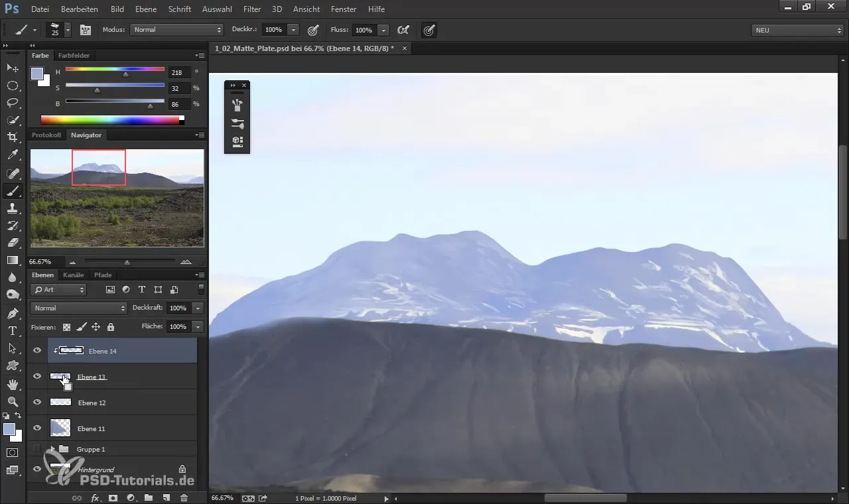849x504 pixels.
Task: Select the Lasso tool
Action: coord(13,103)
